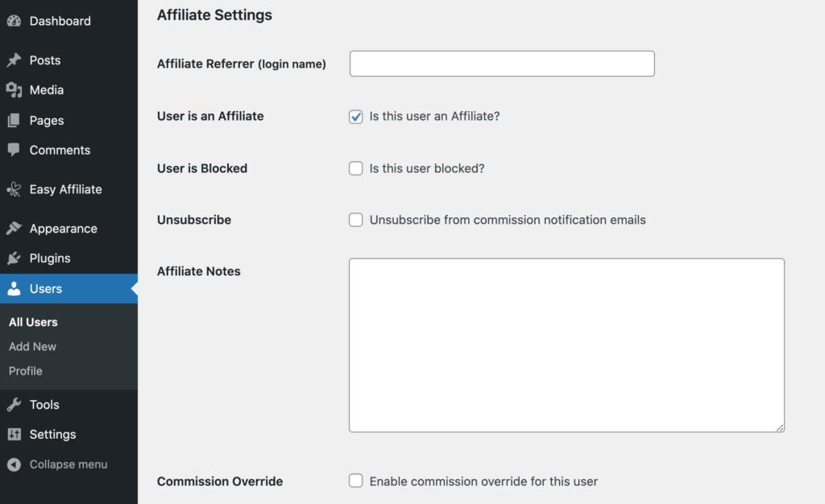Select the Appearance paintbrush icon
This screenshot has width=825, height=504.
point(14,228)
